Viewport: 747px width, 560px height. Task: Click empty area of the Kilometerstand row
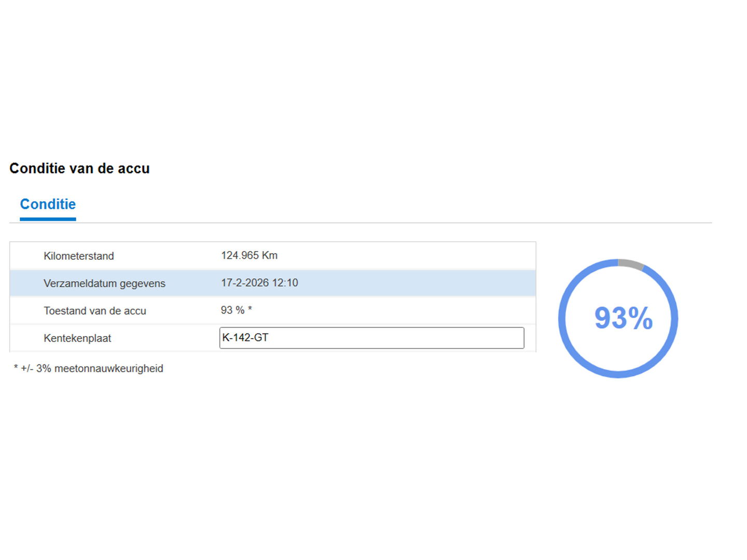(415, 256)
